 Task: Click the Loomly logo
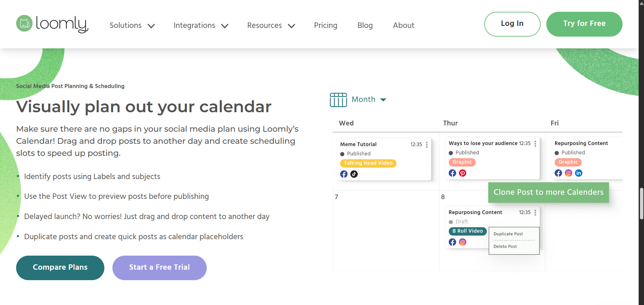52,24
